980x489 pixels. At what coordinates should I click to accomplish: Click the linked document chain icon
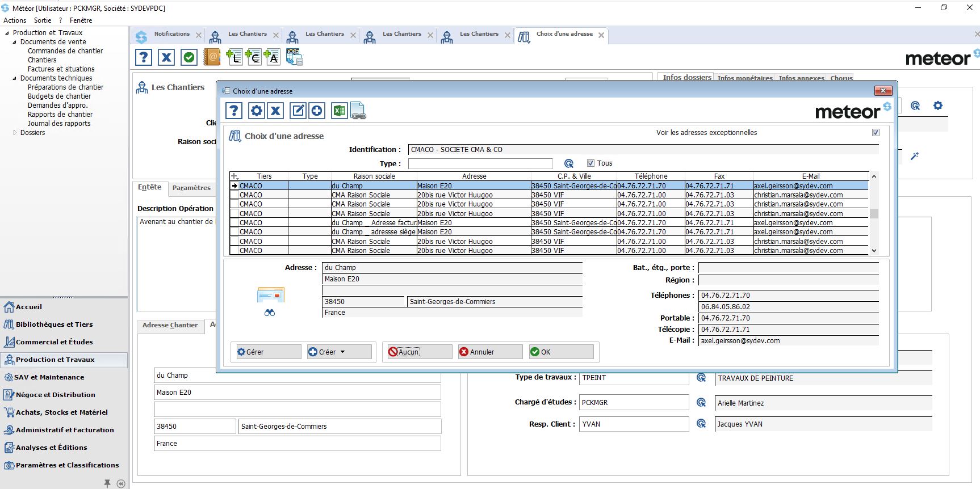point(358,111)
